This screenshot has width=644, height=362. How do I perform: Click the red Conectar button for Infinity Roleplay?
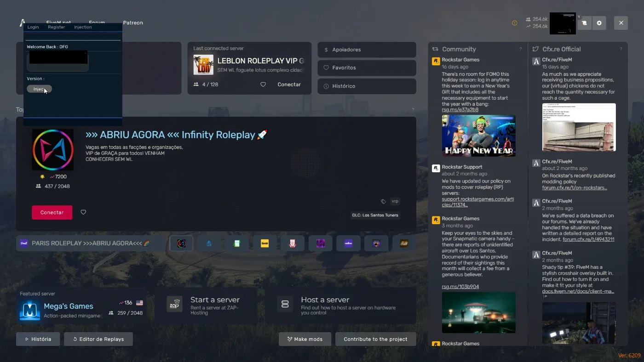click(x=52, y=212)
